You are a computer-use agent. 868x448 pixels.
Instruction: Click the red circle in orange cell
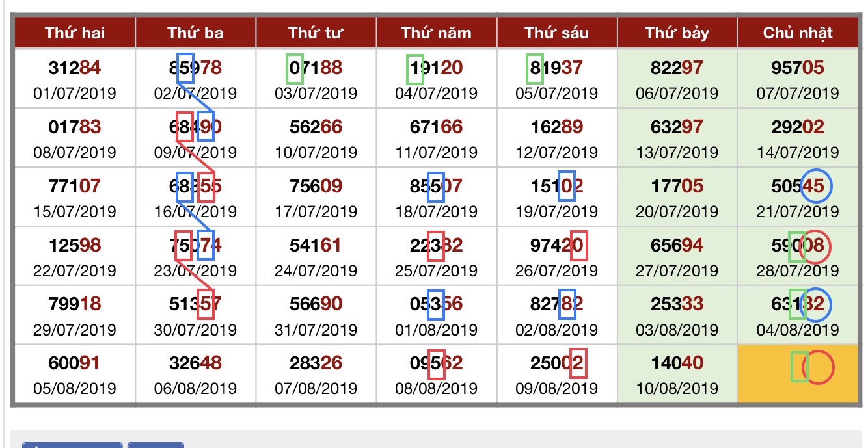point(818,367)
